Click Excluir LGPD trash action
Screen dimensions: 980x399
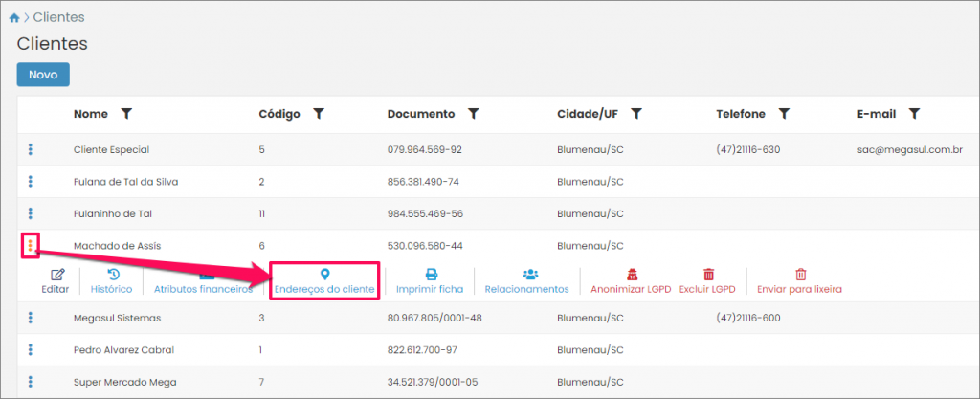pos(707,280)
